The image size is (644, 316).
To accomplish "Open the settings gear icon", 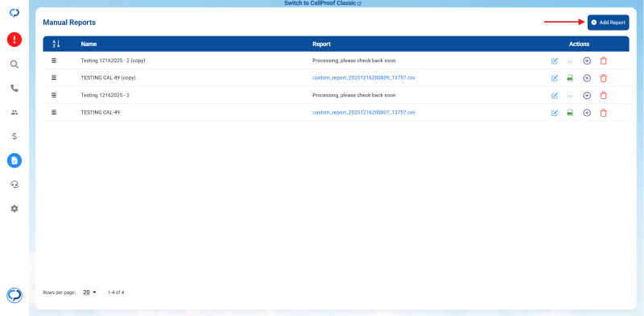I will (14, 209).
